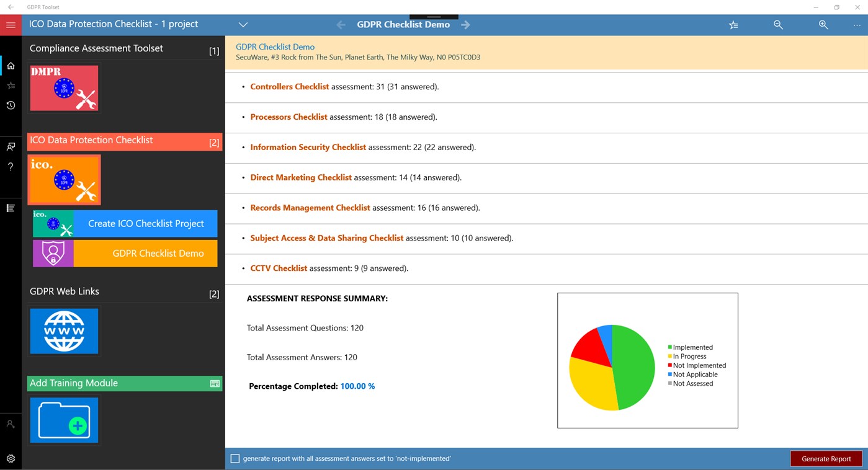
Task: Click the feedback person icon in sidebar
Action: tap(10, 146)
